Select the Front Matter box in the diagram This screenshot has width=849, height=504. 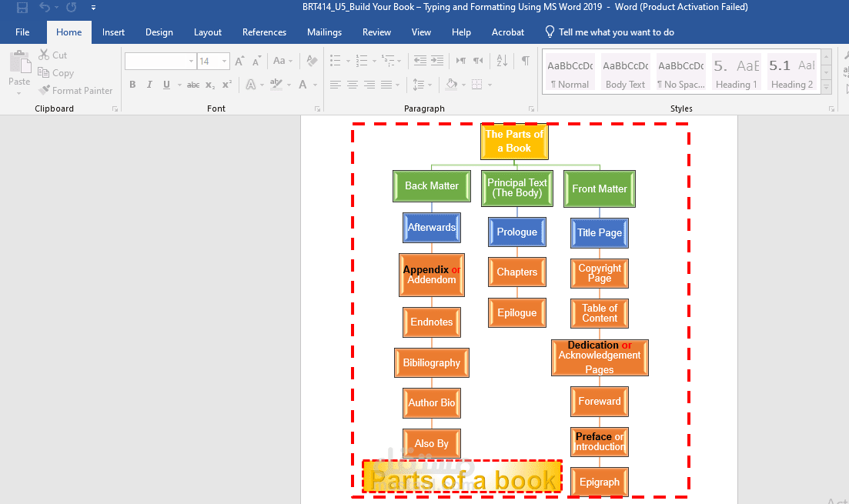coord(600,189)
